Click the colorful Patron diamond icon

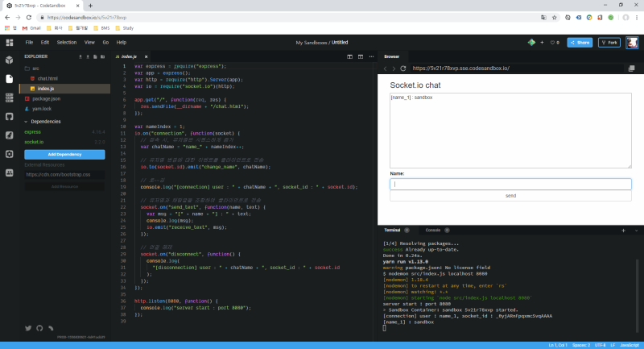[531, 43]
